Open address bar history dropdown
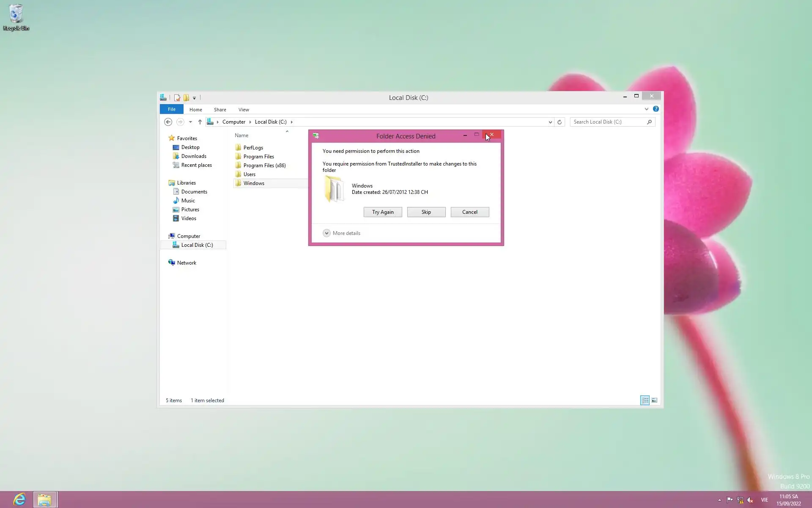The image size is (812, 508). [550, 122]
